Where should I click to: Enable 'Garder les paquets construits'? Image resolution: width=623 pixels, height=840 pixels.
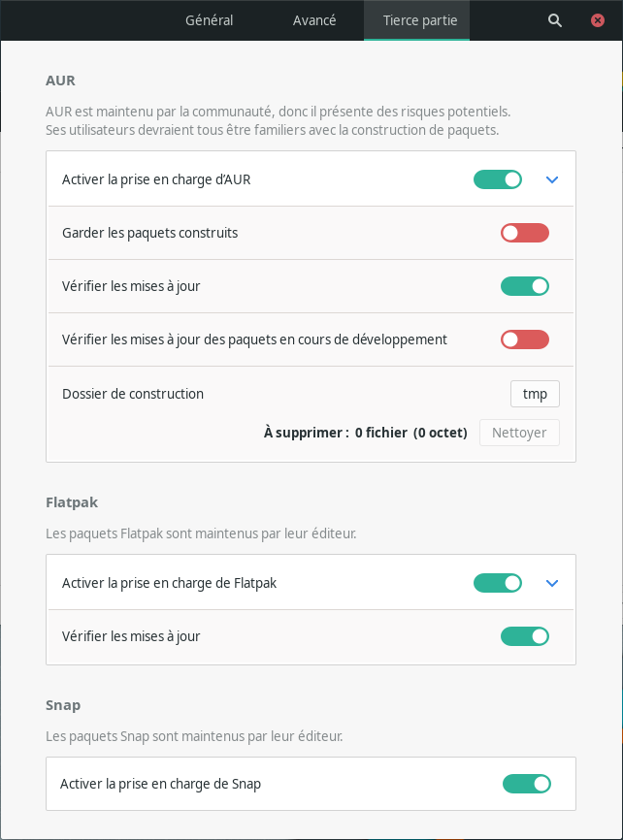(x=524, y=232)
